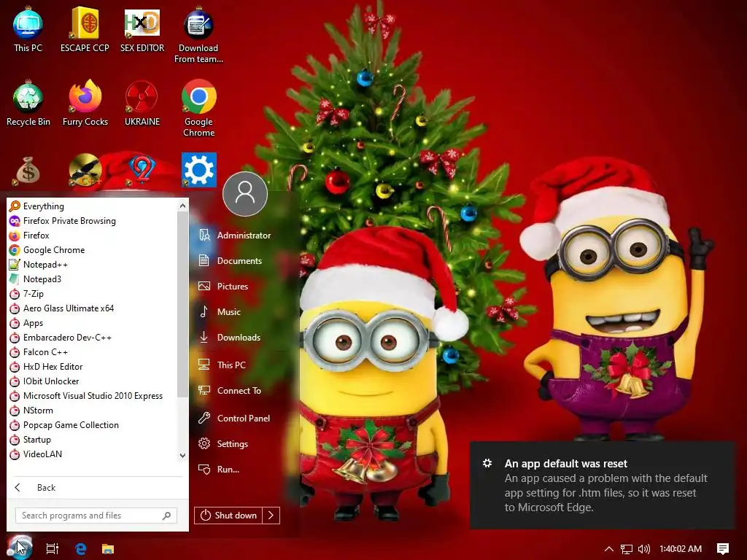The image size is (747, 560).
Task: Open the UKRAINE desktop icon
Action: 142,103
